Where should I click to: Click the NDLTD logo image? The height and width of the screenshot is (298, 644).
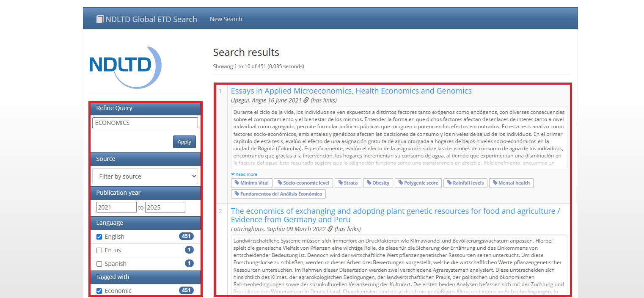click(x=125, y=67)
